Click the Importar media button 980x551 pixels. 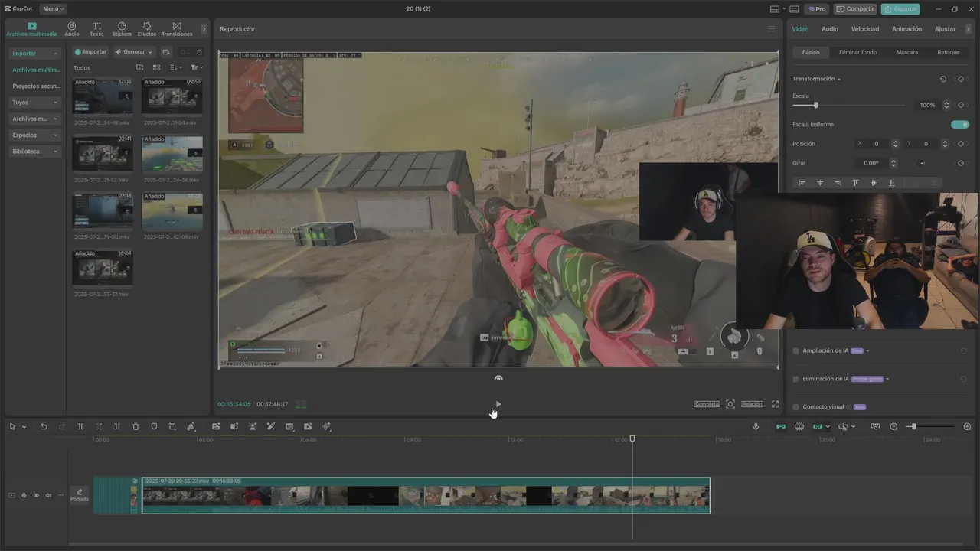tap(90, 52)
